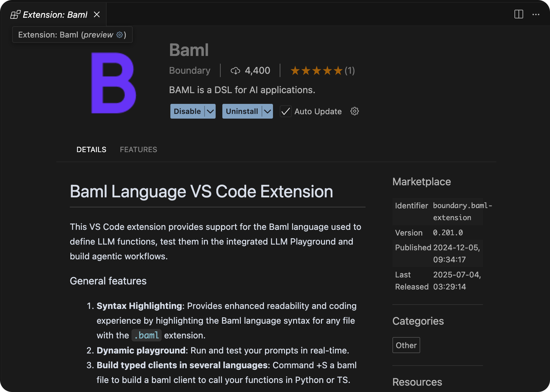Open the more actions ellipsis menu
The width and height of the screenshot is (550, 392).
(x=536, y=14)
